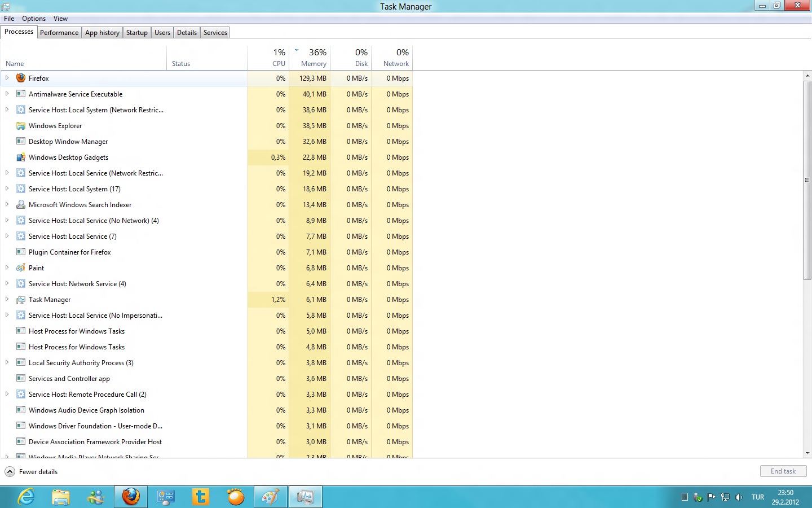Sort by the Memory column header
This screenshot has height=508, width=812.
click(310, 58)
